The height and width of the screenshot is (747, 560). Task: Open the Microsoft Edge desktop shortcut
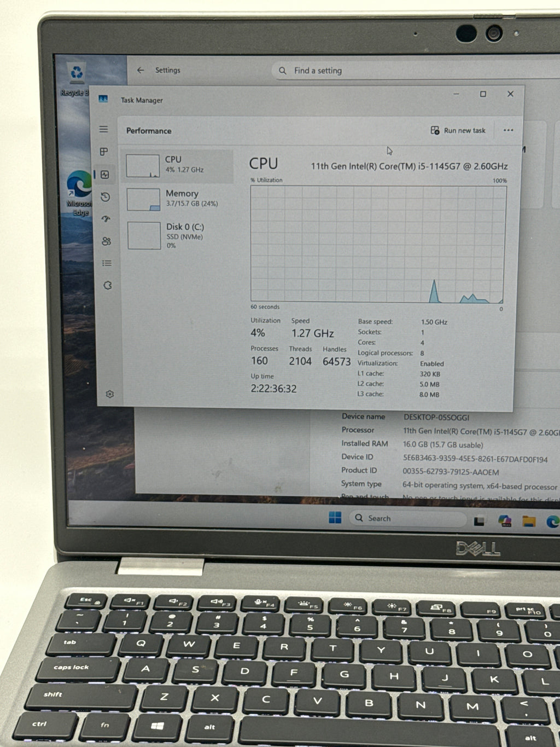click(80, 193)
